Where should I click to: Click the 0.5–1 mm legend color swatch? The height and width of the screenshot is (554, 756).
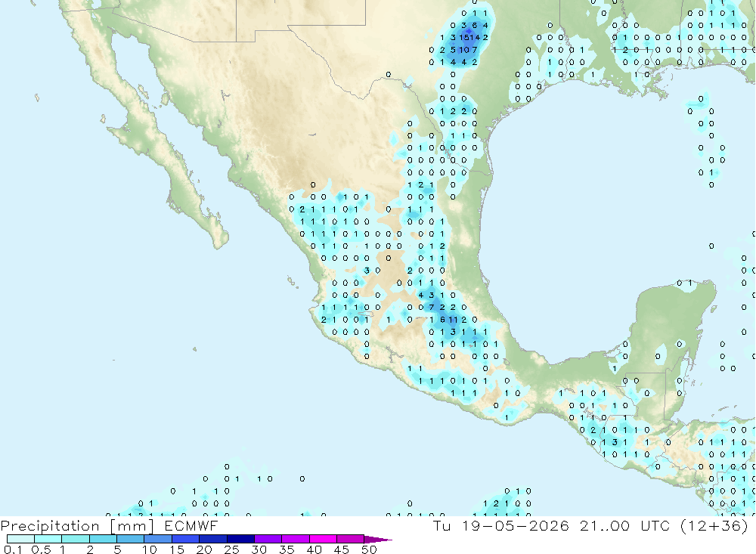pos(48,539)
